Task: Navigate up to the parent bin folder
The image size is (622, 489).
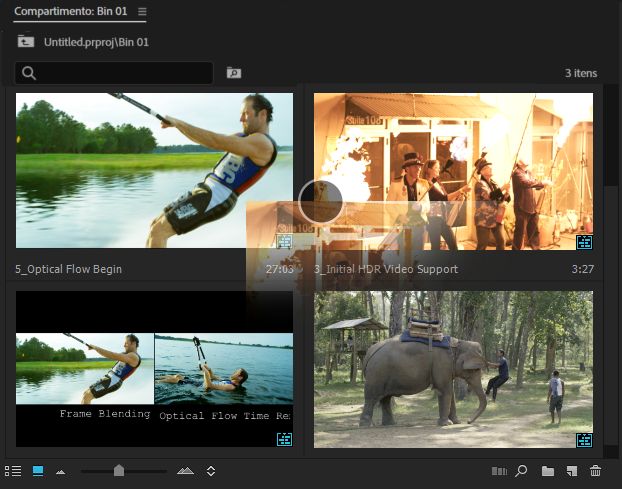Action: (26, 41)
